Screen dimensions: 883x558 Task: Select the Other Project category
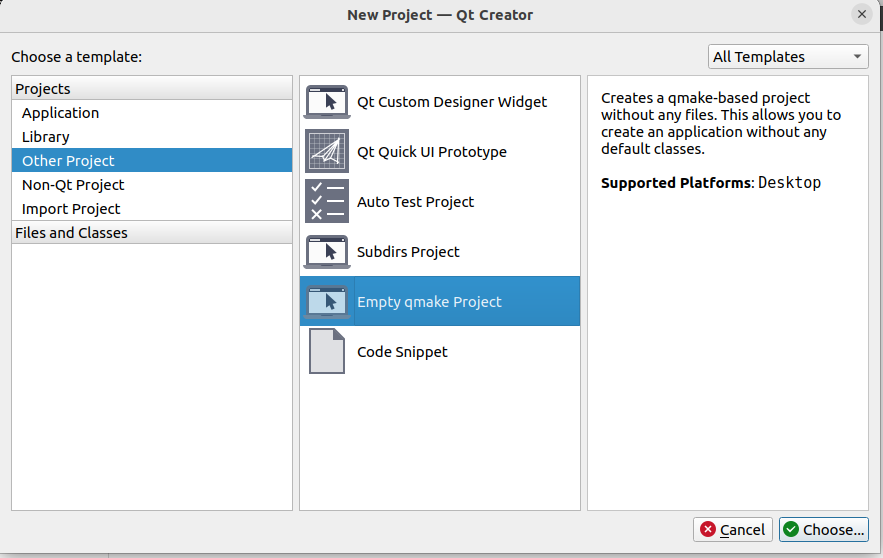coord(151,160)
